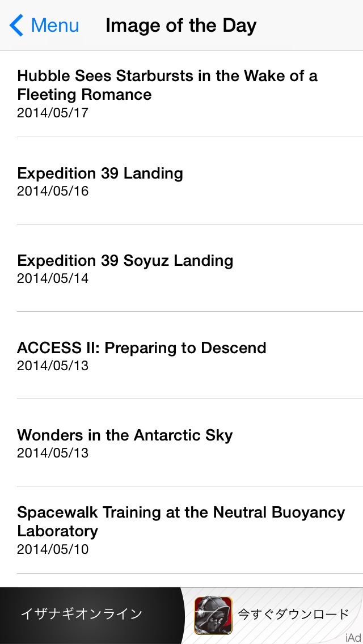Tap the word Laboratory in Spacewalk title
363x644 pixels.
click(x=58, y=531)
